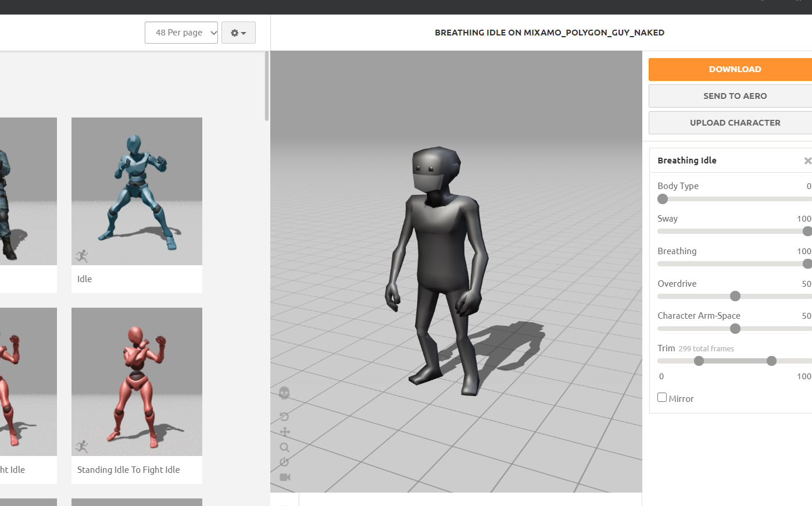Select the blue Idle animation thumbnail
The width and height of the screenshot is (812, 506).
pos(137,191)
